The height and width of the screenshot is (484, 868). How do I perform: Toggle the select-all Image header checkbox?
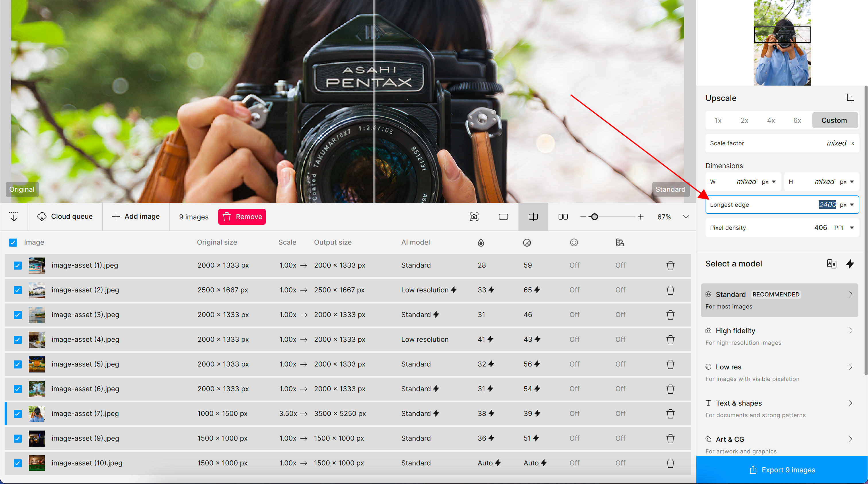coord(13,242)
